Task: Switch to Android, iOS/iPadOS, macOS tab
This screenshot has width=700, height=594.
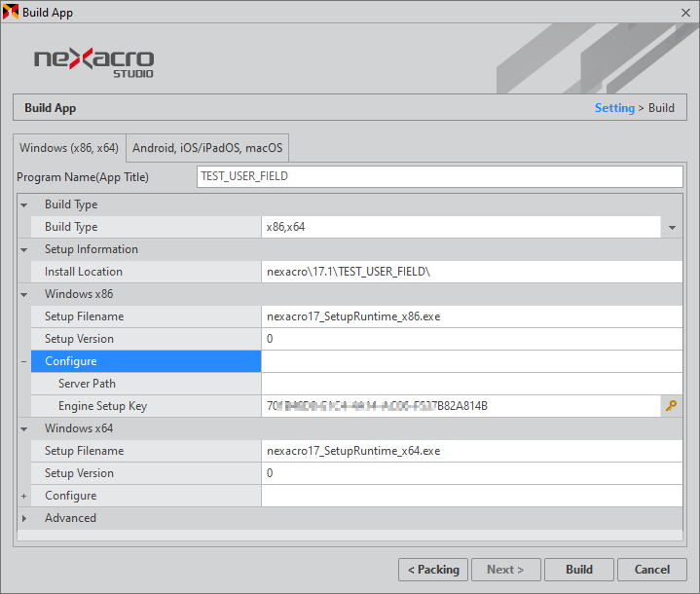Action: (x=207, y=148)
